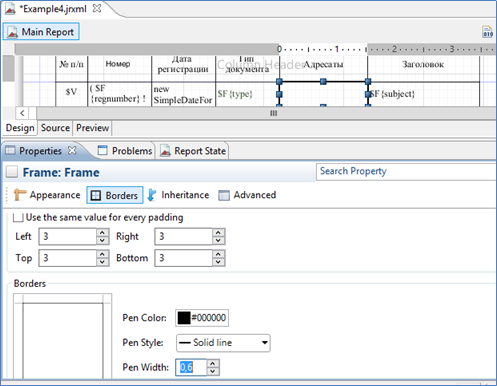Image resolution: width=497 pixels, height=386 pixels.
Task: Close the Example4.jrxml editor tab
Action: click(x=97, y=8)
